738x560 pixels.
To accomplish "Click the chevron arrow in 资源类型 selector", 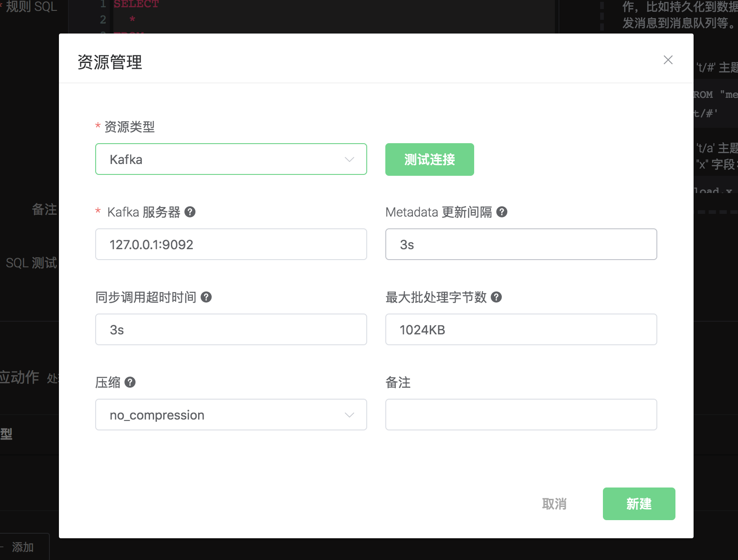I will [349, 159].
